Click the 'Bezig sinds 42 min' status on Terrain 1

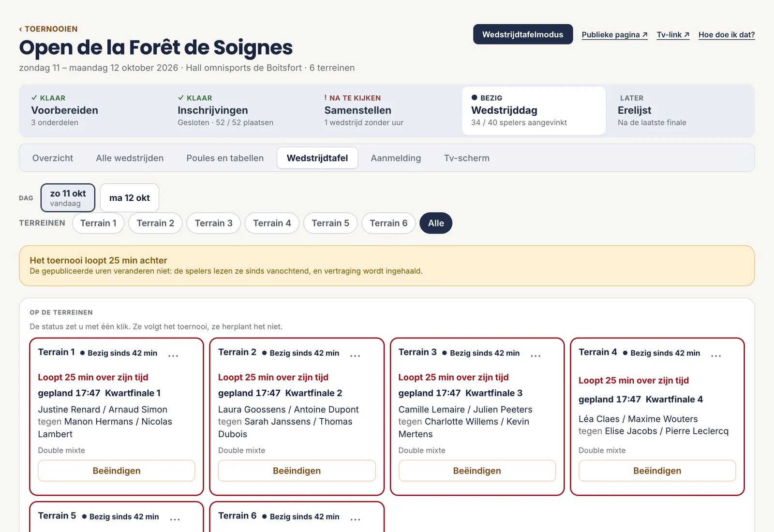click(x=119, y=353)
